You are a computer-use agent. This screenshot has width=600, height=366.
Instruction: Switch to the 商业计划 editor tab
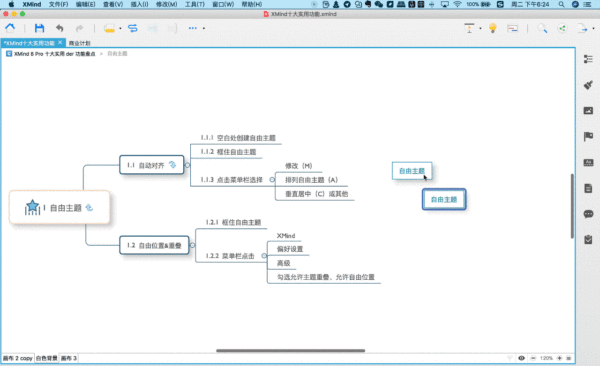point(79,43)
